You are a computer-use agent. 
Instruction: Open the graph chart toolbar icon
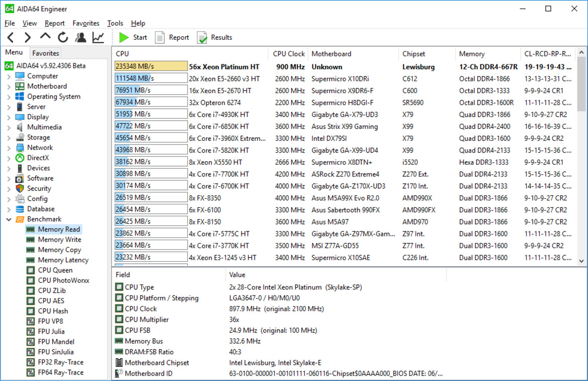click(98, 37)
